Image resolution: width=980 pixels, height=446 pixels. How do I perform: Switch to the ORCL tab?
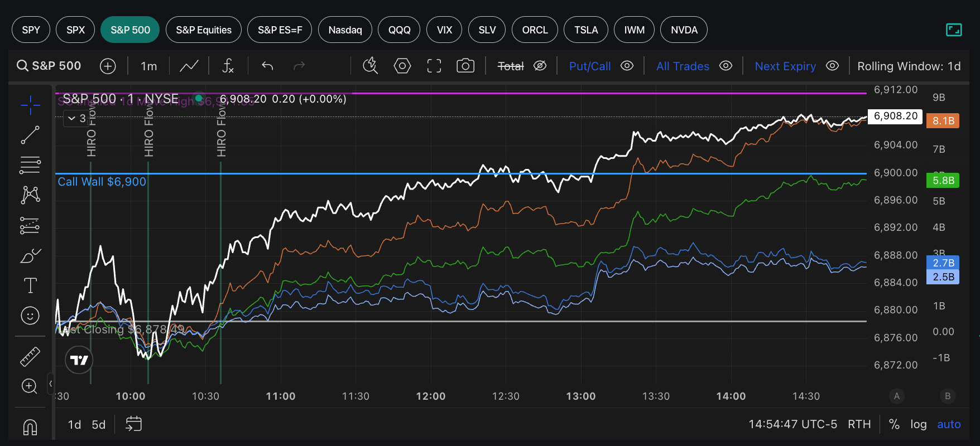[535, 30]
